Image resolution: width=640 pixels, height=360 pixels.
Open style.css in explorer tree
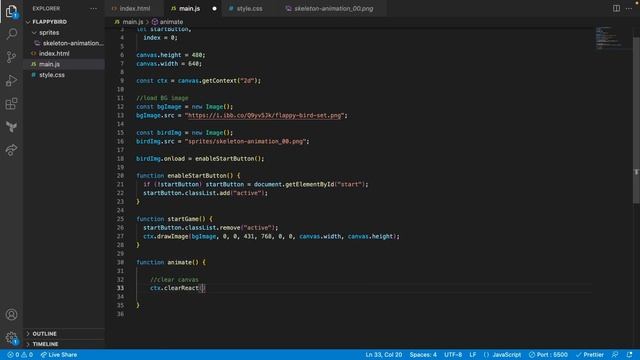[x=51, y=75]
